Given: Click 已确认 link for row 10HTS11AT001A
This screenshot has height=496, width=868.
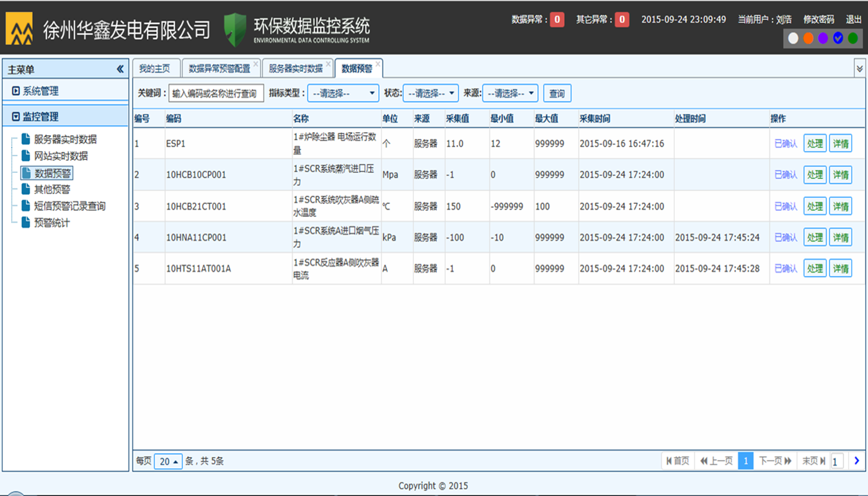Looking at the screenshot, I should 786,268.
